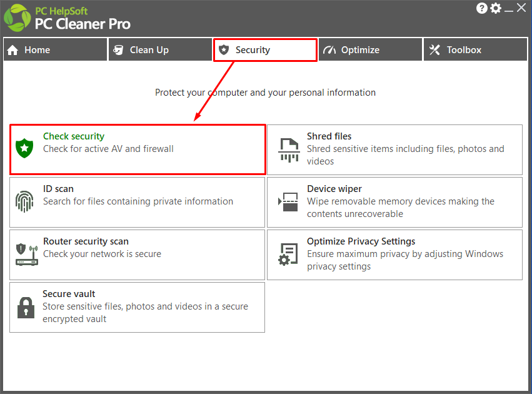The height and width of the screenshot is (394, 532).
Task: Click 'Check your network is secure' text
Action: 102,254
